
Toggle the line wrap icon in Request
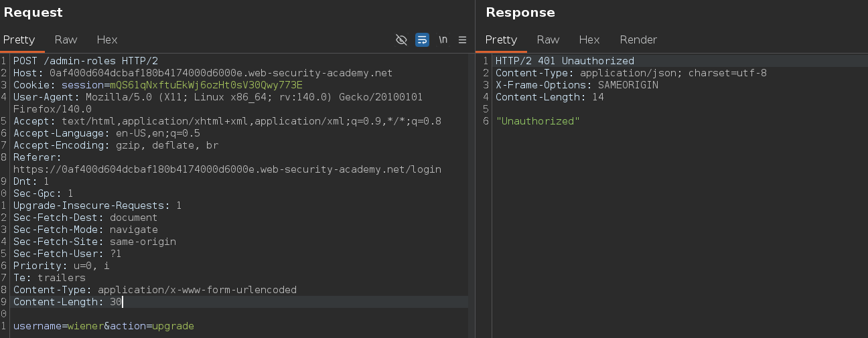click(x=422, y=39)
